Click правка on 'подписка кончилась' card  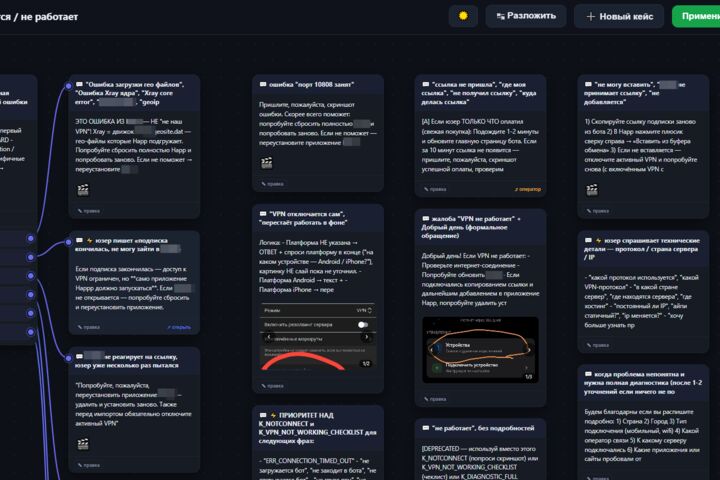click(x=89, y=327)
